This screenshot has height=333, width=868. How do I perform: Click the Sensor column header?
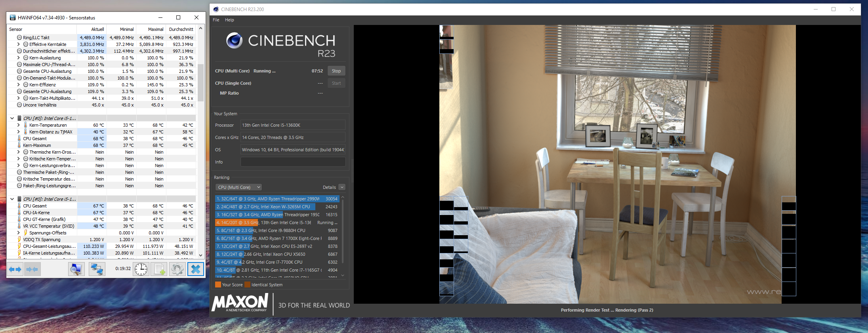point(42,29)
